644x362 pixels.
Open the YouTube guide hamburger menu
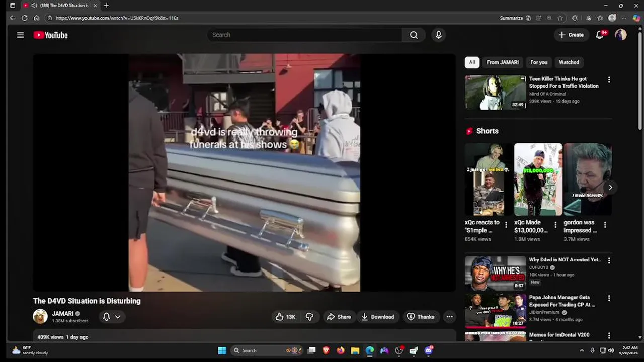(20, 35)
